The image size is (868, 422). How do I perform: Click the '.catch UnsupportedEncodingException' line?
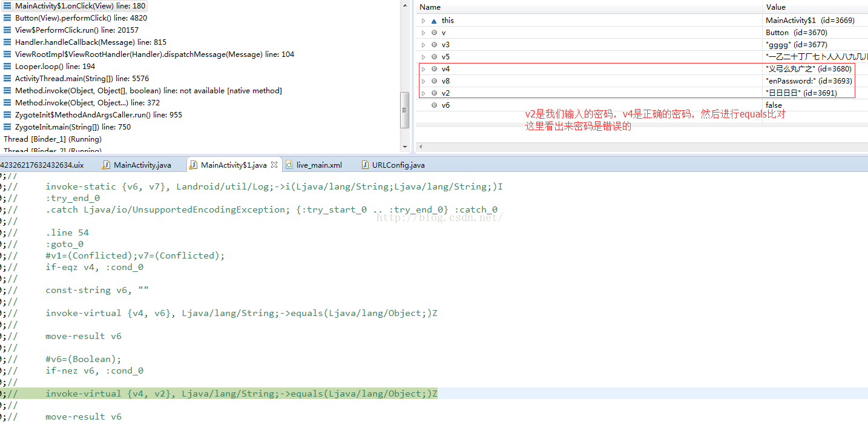click(271, 209)
